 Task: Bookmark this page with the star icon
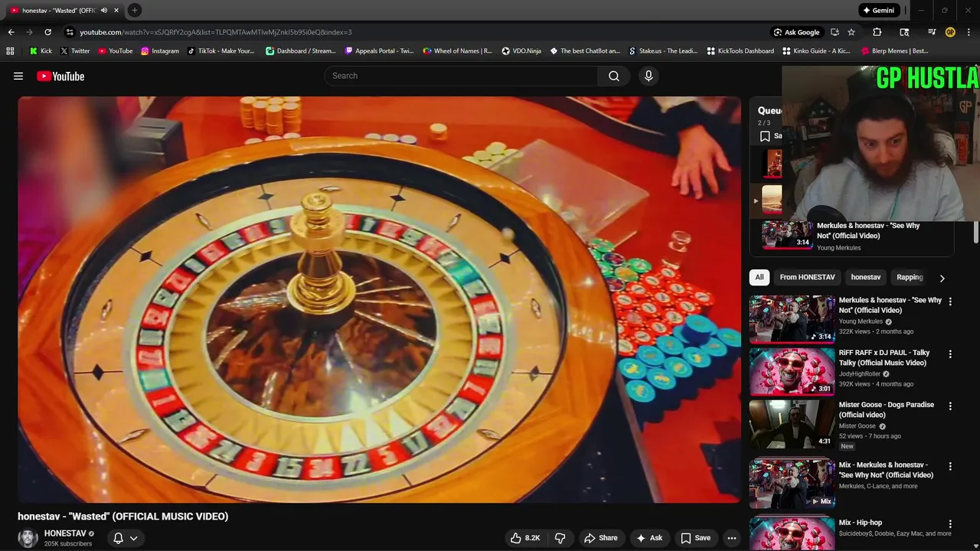click(x=851, y=32)
